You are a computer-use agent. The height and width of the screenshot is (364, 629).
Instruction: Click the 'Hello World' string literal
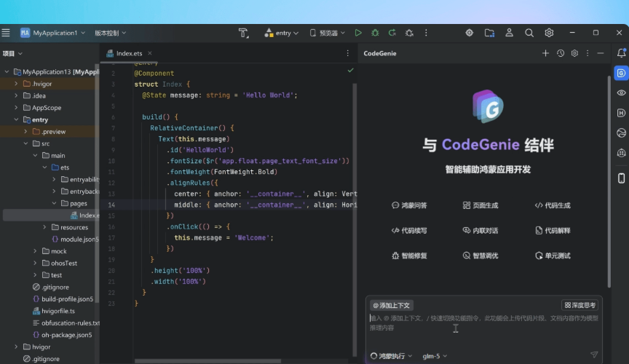(268, 95)
